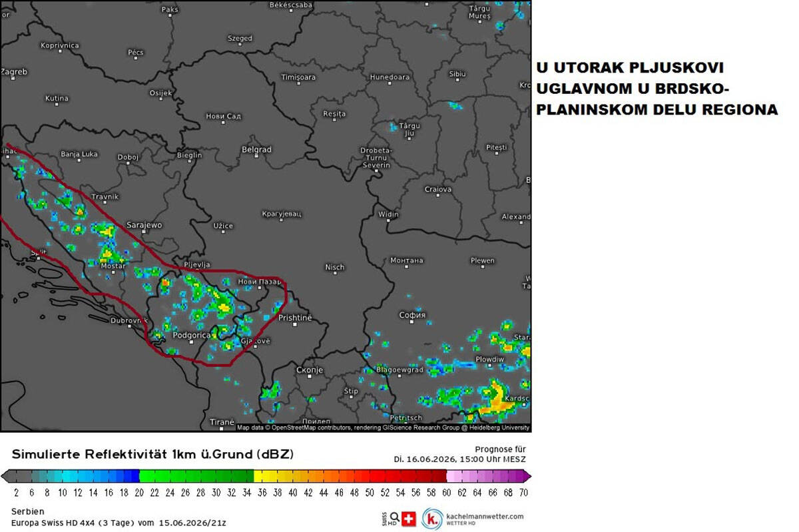The image size is (799, 532).
Task: Select the Монтана city label
Action: pyautogui.click(x=406, y=260)
